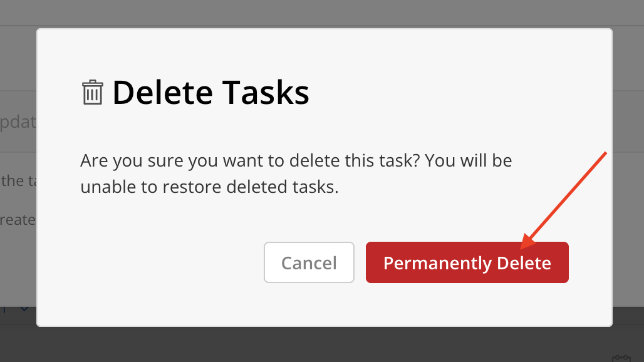Click the word 'Delete' in the red button
This screenshot has width=644, height=362.
point(524,263)
